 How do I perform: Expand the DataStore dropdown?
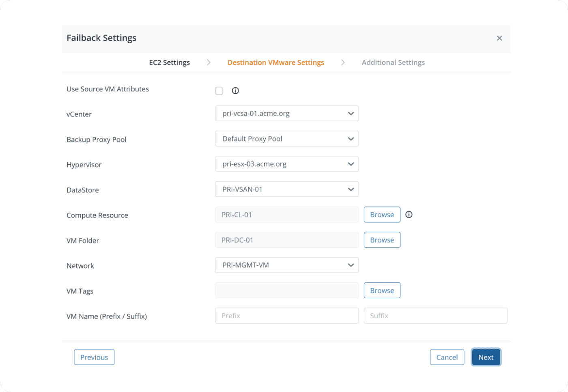coord(286,190)
